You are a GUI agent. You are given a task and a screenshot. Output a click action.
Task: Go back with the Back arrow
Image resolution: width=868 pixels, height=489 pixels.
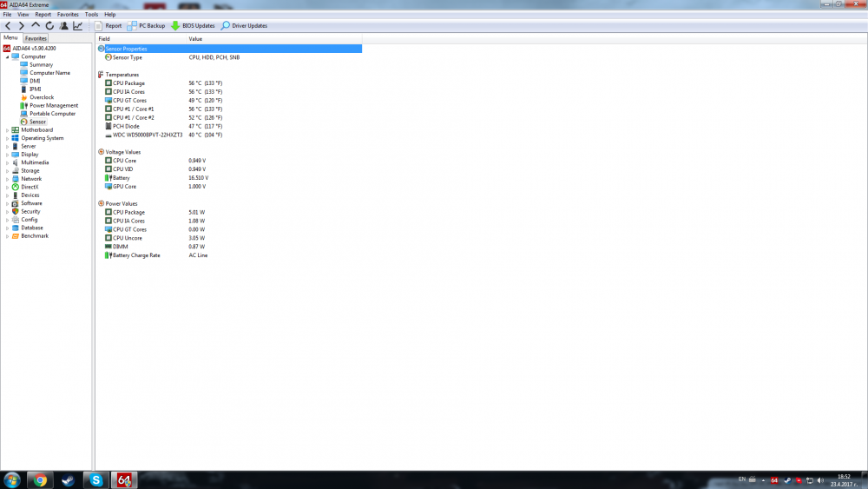click(x=8, y=25)
